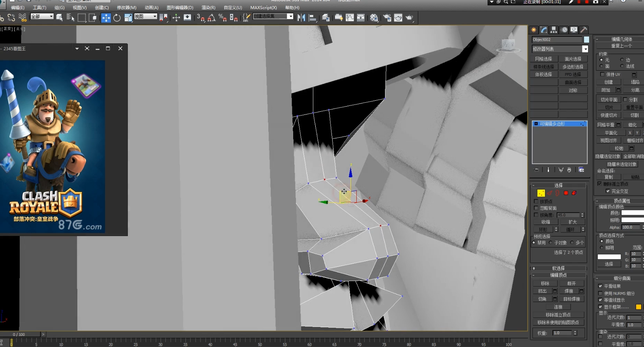Activate the Select and Scale tool
This screenshot has height=347, width=644.
pos(128,18)
